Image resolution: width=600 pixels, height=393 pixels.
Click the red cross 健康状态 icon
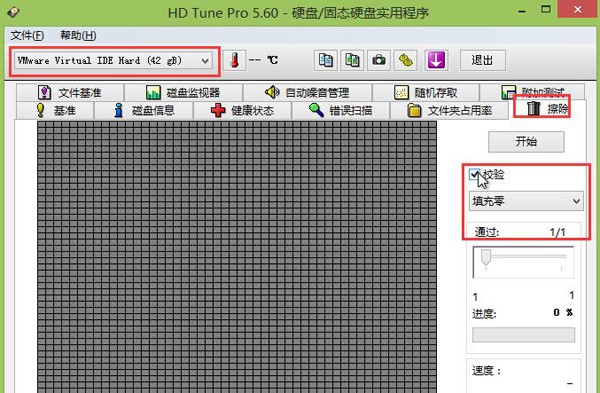(x=218, y=111)
